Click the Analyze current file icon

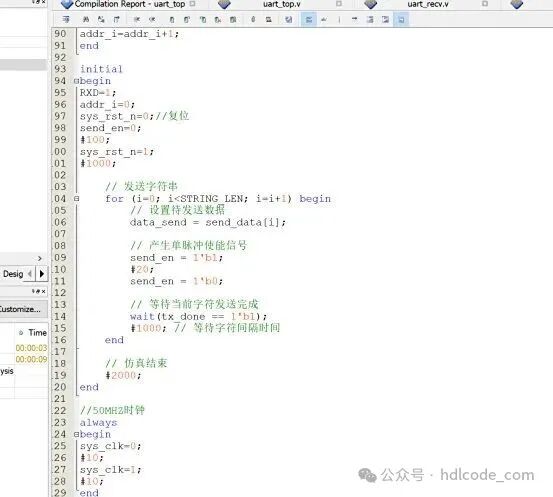point(288,19)
